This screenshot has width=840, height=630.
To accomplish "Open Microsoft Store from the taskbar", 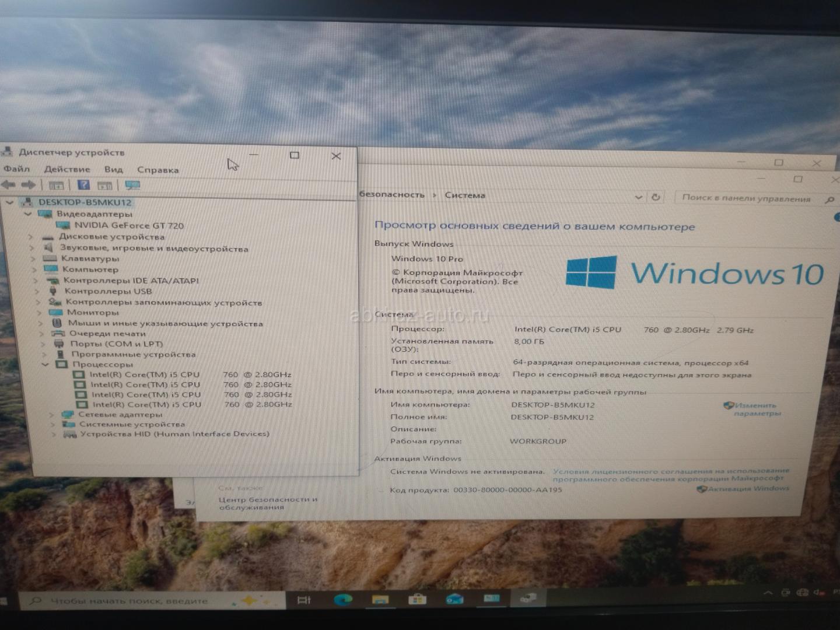I will point(417,599).
